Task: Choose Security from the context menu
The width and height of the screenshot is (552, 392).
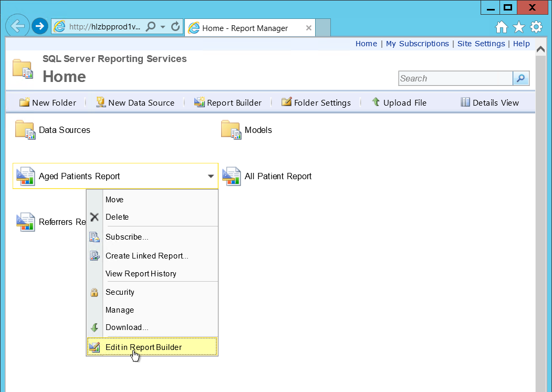Action: (x=152, y=292)
